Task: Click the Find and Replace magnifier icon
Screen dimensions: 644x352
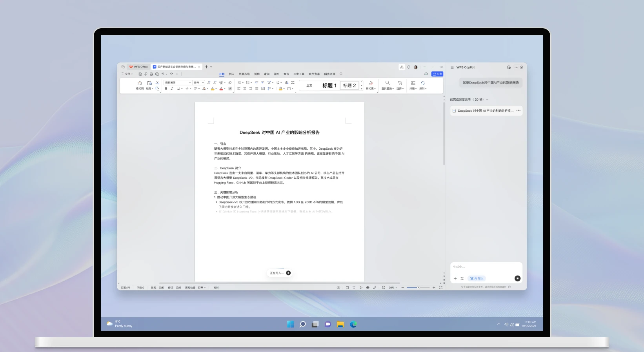Action: 387,83
